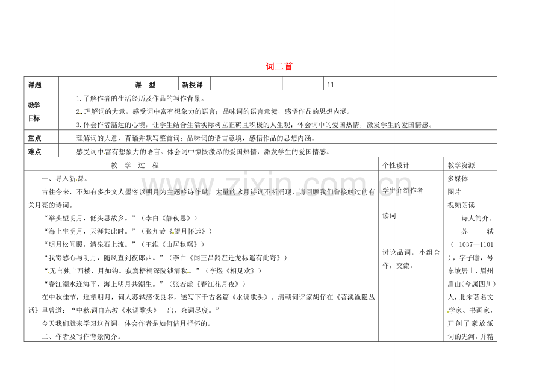Click the heading 一、导入新课。
554x392 pixels.
point(64,179)
